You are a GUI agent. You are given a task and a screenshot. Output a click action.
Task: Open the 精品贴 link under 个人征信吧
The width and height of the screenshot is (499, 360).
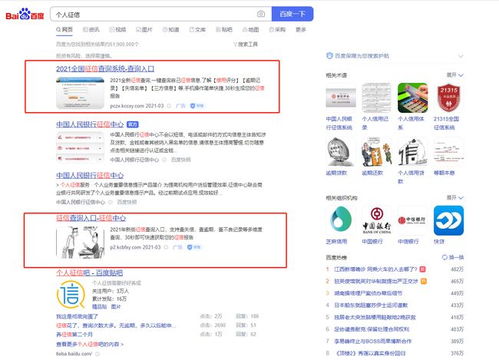point(99,306)
